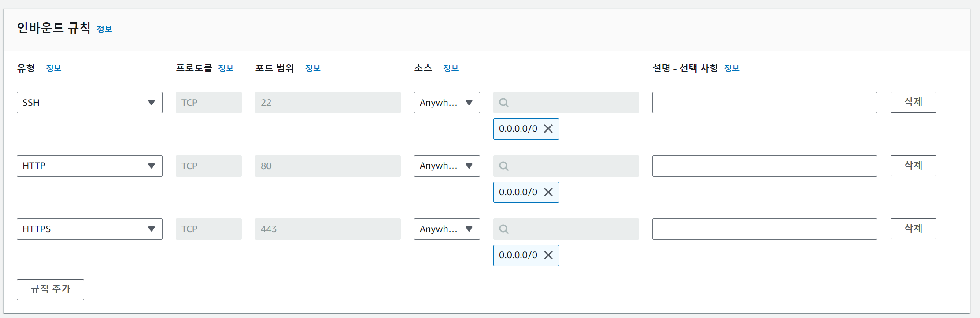Delete the HTTP rule with 삭제 button
The image size is (980, 318).
point(913,166)
